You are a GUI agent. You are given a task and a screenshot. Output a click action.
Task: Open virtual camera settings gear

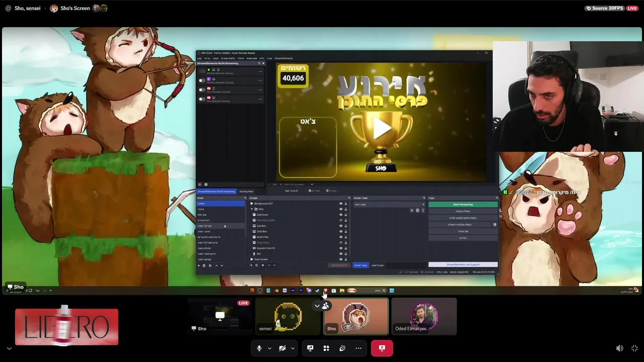click(x=495, y=224)
